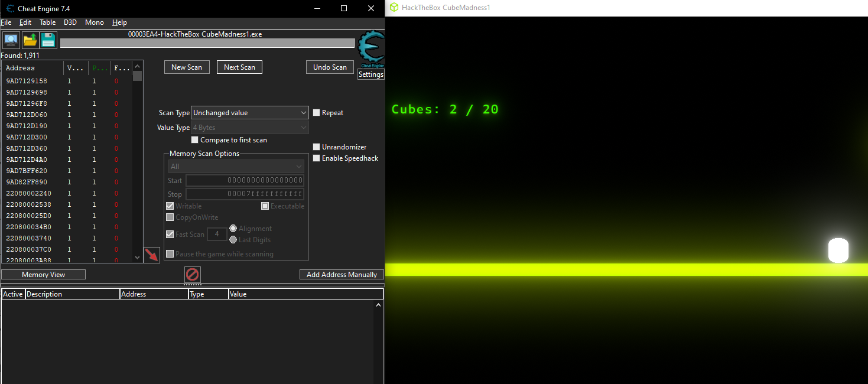The height and width of the screenshot is (384, 868).
Task: Click the New Scan button
Action: click(x=187, y=67)
